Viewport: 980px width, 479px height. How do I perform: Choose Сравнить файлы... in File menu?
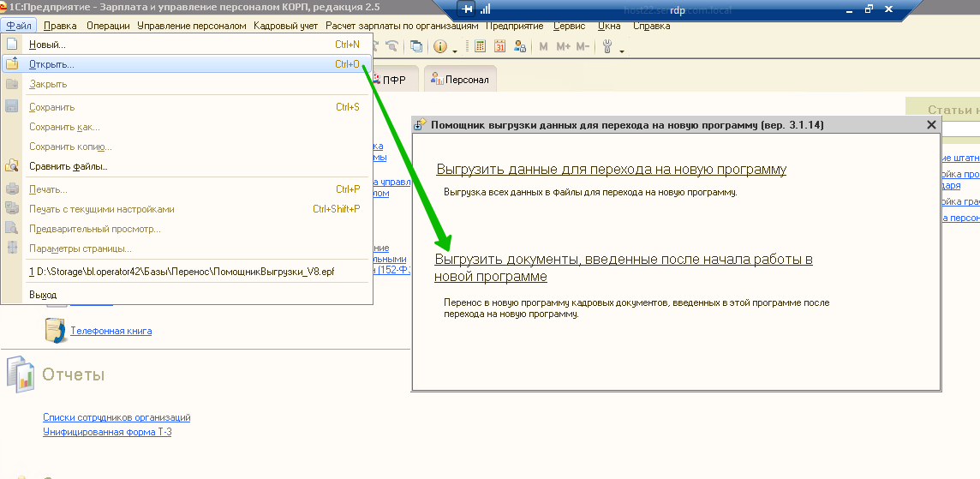tap(187, 166)
